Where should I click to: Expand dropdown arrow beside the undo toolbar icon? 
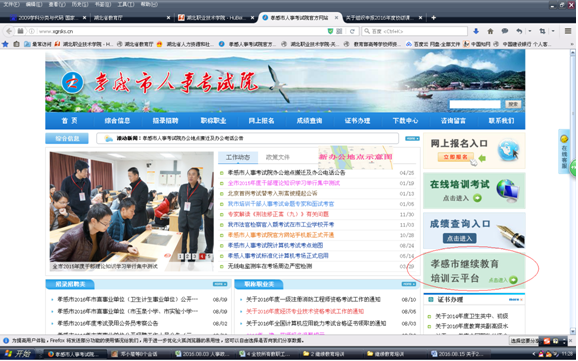(x=530, y=31)
